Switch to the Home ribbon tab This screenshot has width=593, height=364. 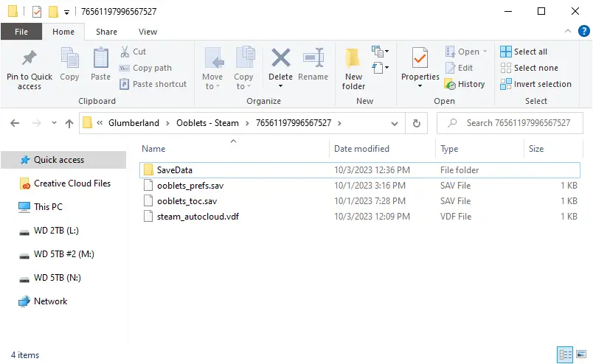point(63,32)
